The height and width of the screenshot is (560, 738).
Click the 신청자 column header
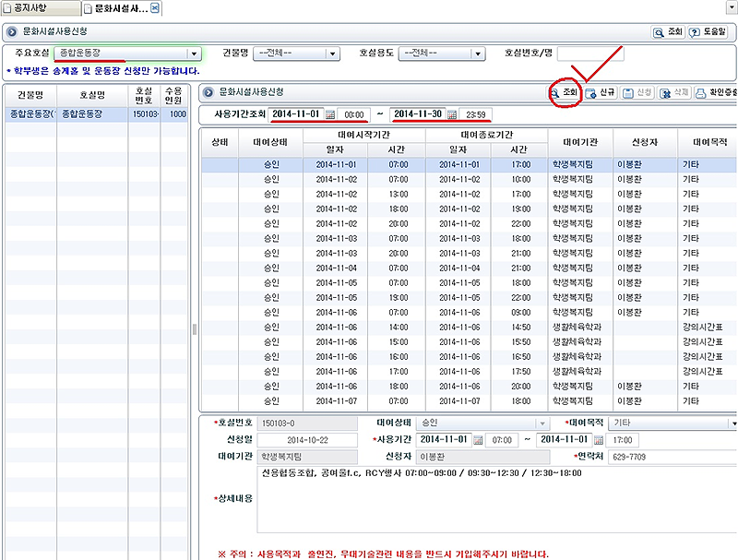645,142
